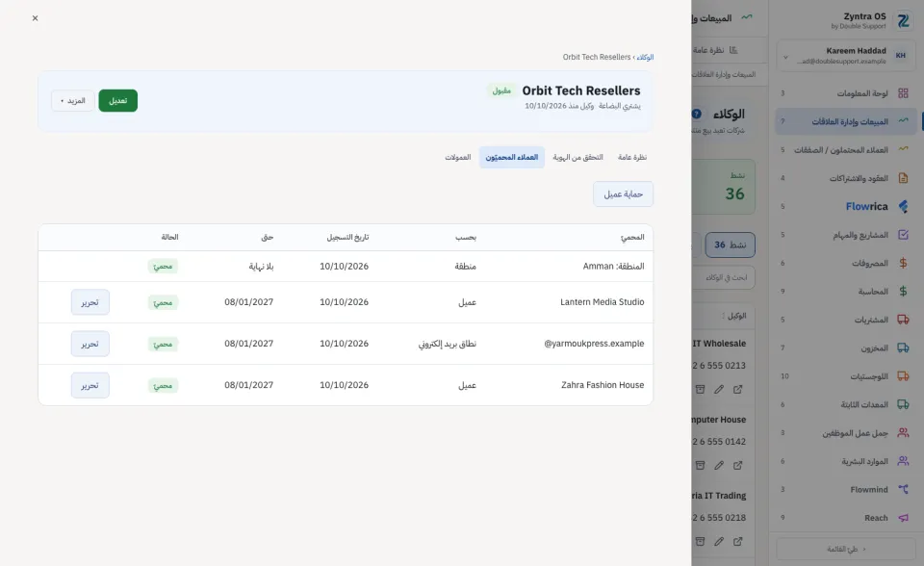Viewport: 924px width, 566px height.
Task: Open the لوحة المعلومات dashboard icon
Action: (x=903, y=93)
